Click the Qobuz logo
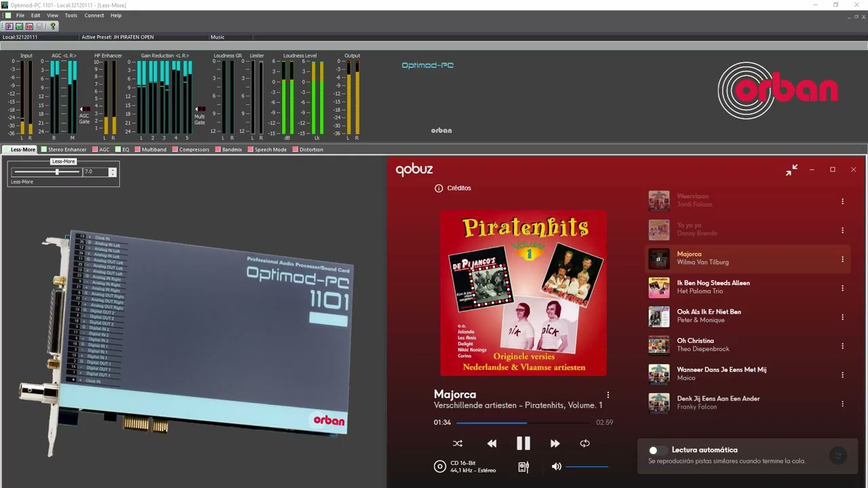This screenshot has height=488, width=868. point(414,170)
